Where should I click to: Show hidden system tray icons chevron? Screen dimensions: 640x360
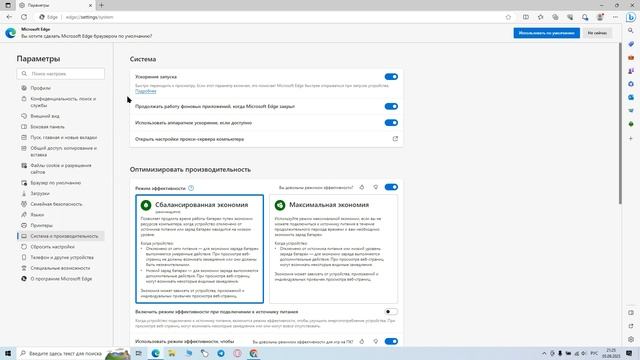click(x=544, y=353)
